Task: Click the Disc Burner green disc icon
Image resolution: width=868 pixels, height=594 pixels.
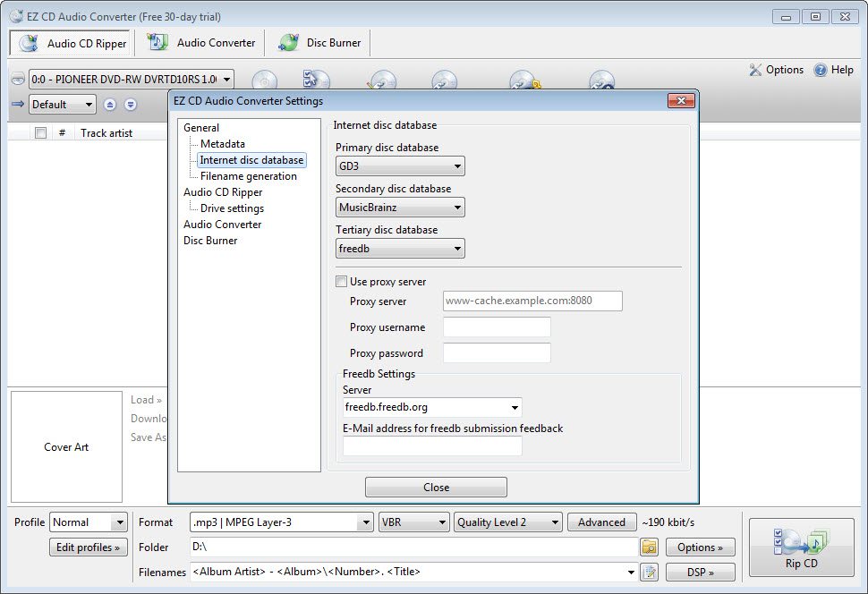Action: [x=288, y=42]
